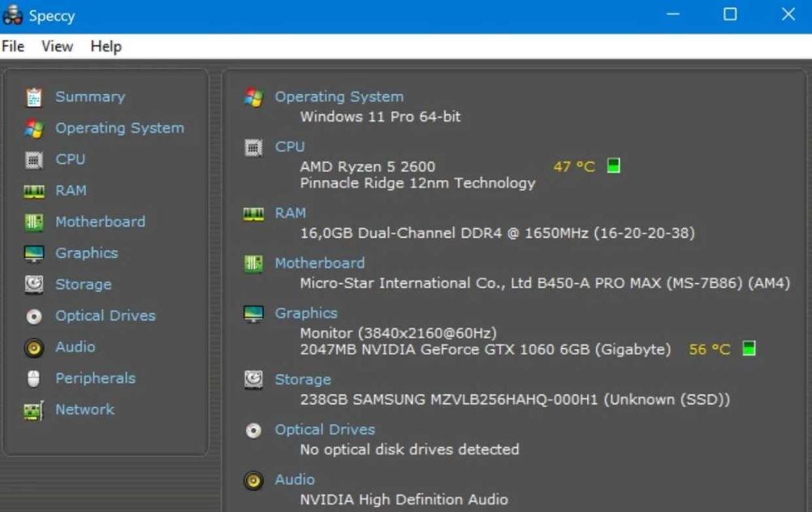Image resolution: width=812 pixels, height=512 pixels.
Task: Select Optical Drives in the sidebar
Action: (x=105, y=316)
